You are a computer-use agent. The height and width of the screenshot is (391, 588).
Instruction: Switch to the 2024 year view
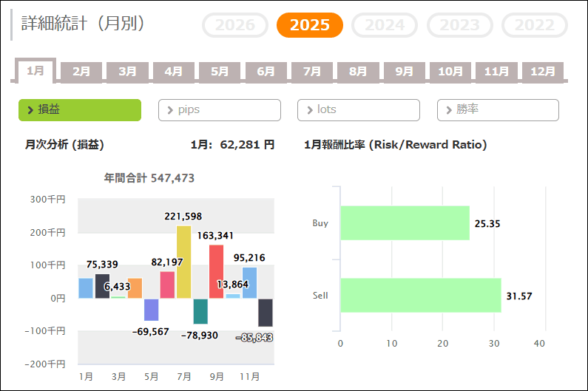[x=385, y=25]
